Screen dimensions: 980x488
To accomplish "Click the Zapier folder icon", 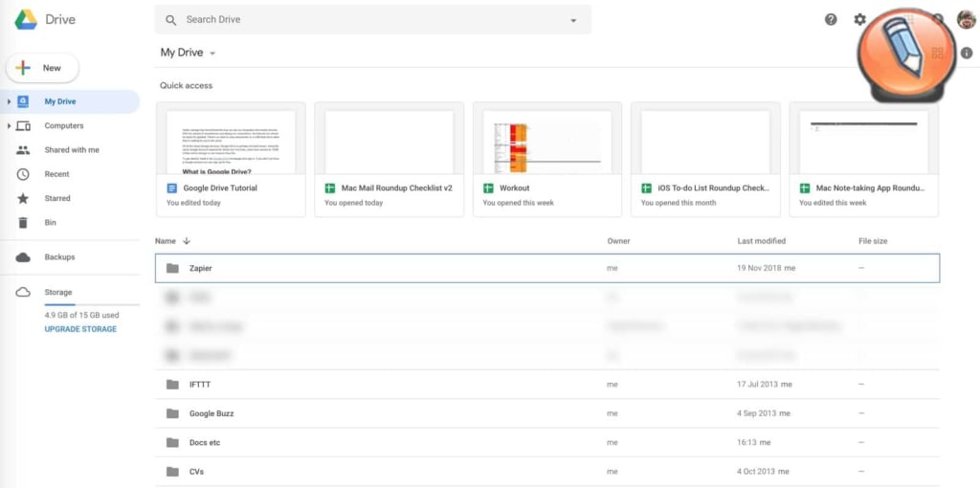I will point(172,268).
